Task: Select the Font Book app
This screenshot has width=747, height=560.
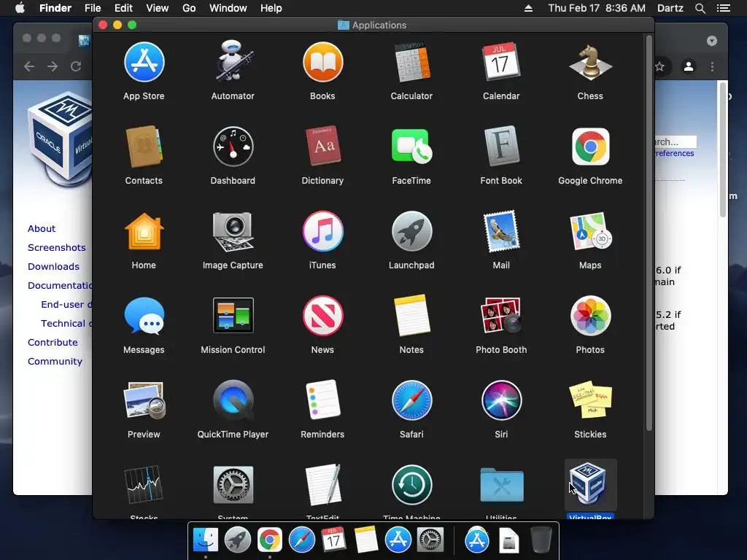Action: [x=501, y=146]
